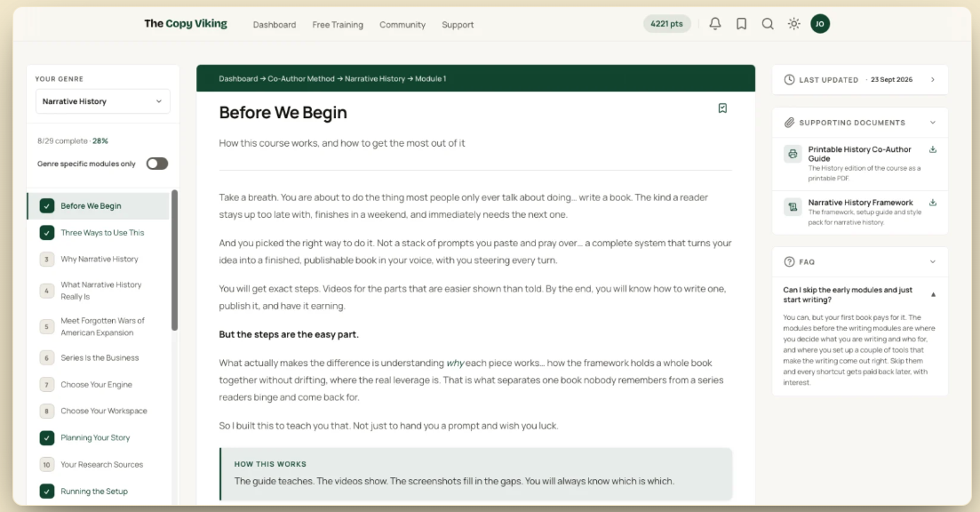This screenshot has width=980, height=512.
Task: Open Why Narrative History module
Action: coord(99,259)
